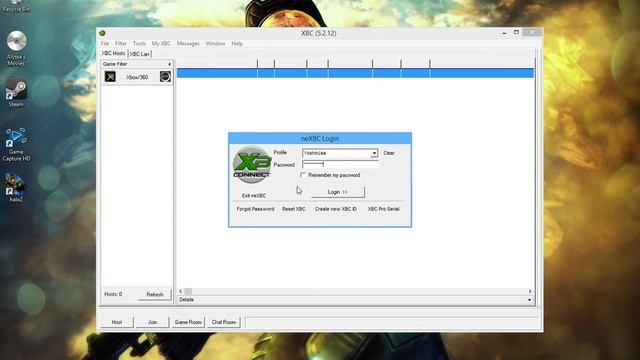Open the Help menu
640x360 pixels.
click(x=237, y=44)
